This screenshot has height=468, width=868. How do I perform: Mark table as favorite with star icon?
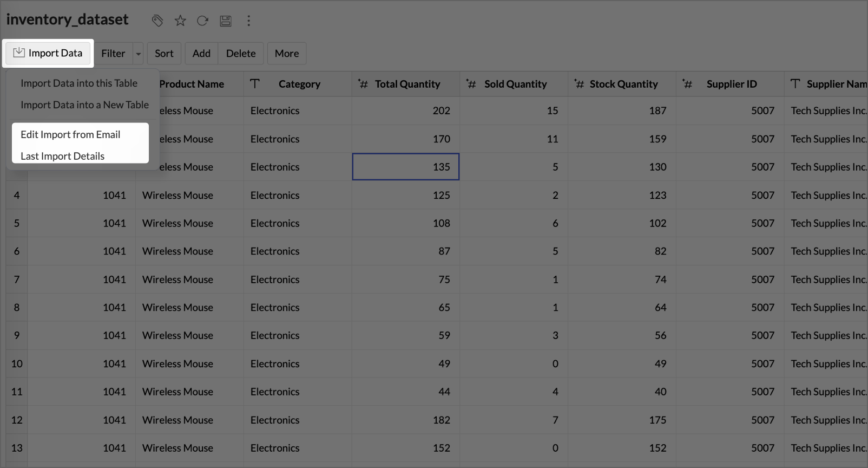click(x=180, y=21)
